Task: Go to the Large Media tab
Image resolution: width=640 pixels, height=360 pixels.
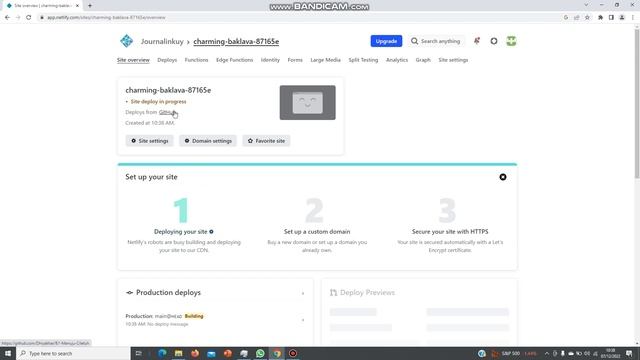Action: [x=325, y=60]
